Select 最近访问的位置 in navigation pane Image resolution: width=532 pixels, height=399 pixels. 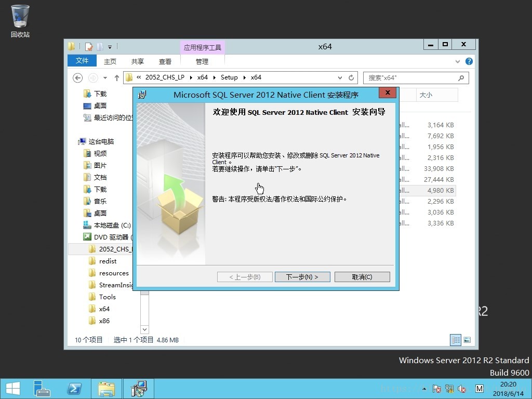[x=108, y=117]
